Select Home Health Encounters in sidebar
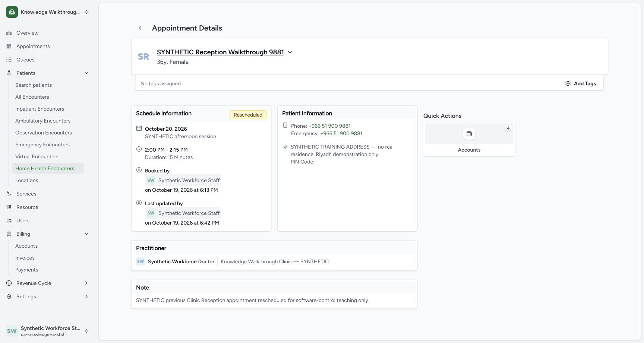The width and height of the screenshot is (644, 343). pos(48,168)
